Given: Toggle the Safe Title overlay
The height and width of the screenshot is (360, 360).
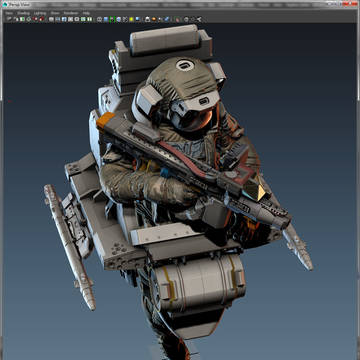Looking at the screenshot, I should click(x=89, y=19).
